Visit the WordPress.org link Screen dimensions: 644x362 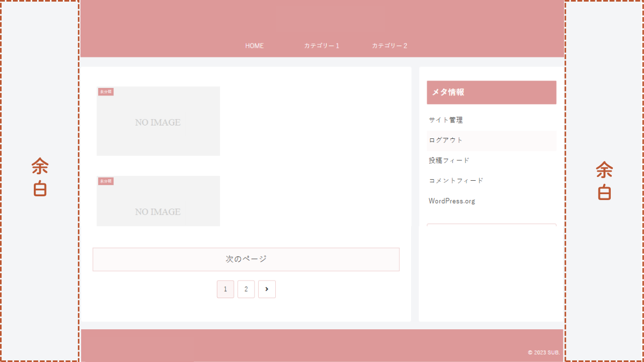[x=451, y=201]
